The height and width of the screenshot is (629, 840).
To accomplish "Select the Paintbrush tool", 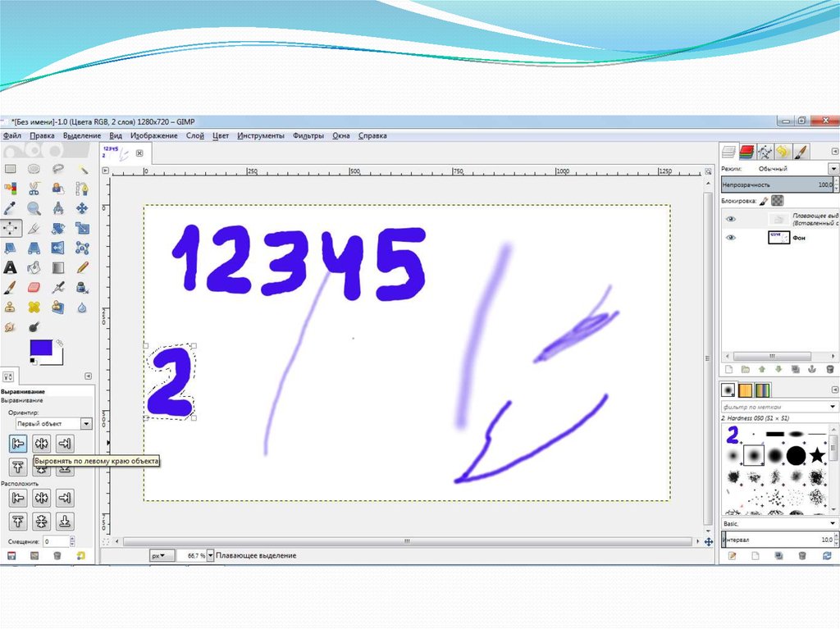I will click(10, 288).
